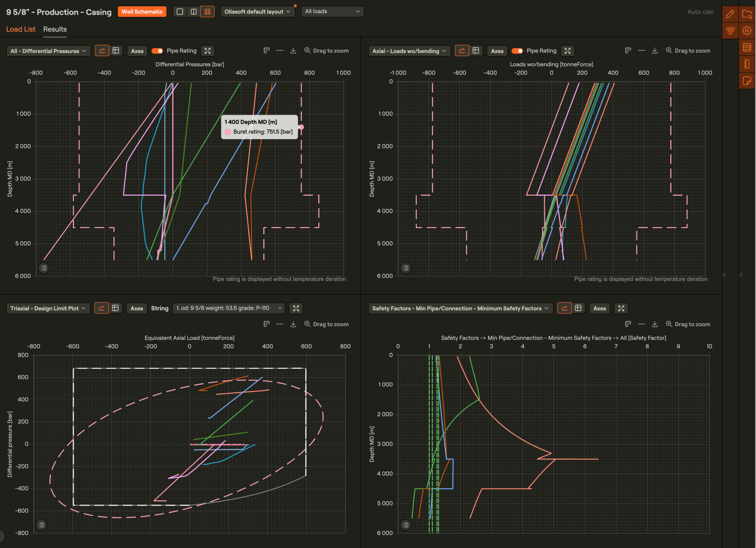This screenshot has height=548, width=756.
Task: Click annotation flag icon in Safety Factors toolbar
Action: click(x=628, y=324)
